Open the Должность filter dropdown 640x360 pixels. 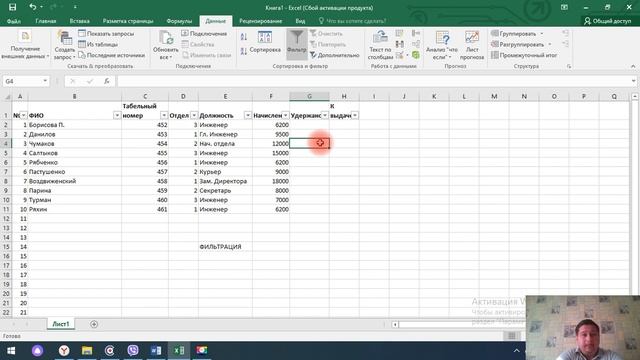(x=248, y=116)
